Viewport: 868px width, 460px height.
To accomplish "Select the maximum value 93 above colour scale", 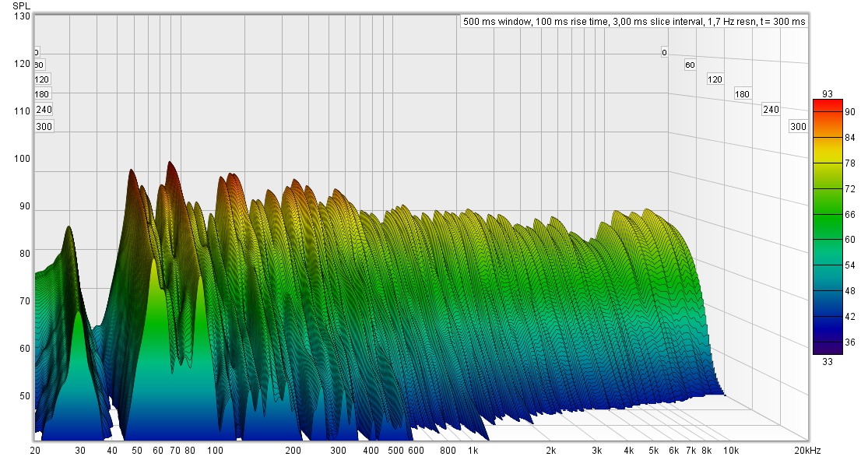I will point(828,94).
